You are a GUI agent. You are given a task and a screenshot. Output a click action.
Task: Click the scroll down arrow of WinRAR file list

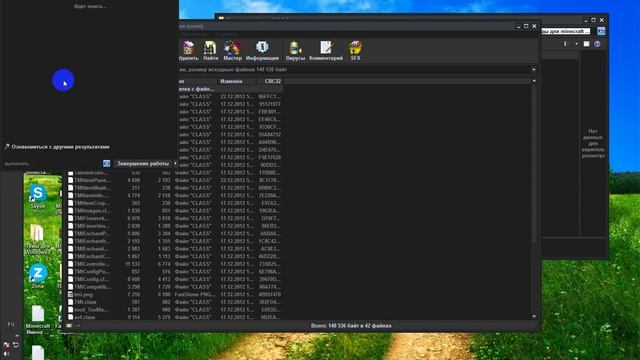[x=534, y=316]
